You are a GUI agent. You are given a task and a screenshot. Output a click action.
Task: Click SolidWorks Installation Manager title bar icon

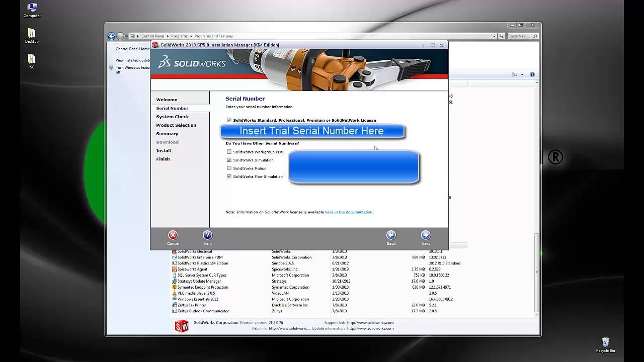click(155, 45)
